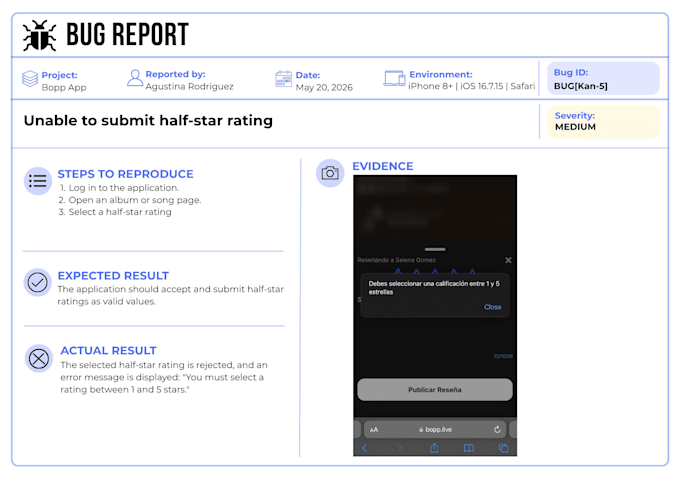This screenshot has width=680, height=481.
Task: Tap Safari back arrow in bottom toolbar
Action: click(364, 448)
